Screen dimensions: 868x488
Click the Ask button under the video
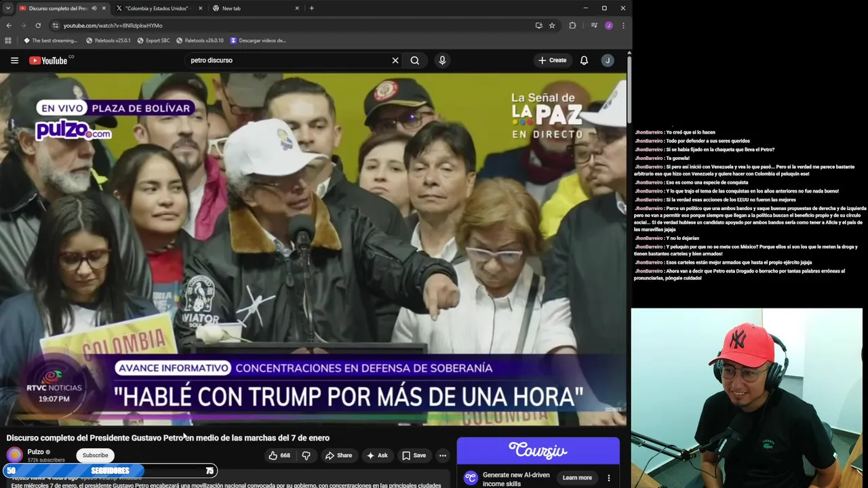point(377,455)
